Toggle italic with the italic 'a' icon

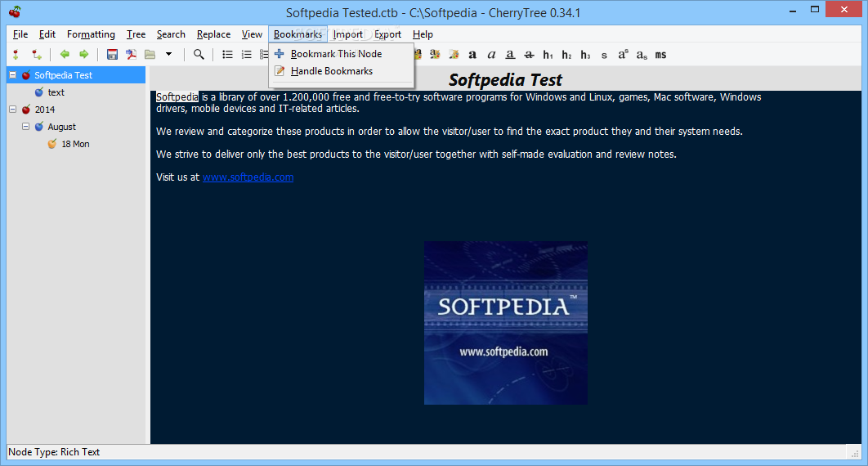point(491,55)
